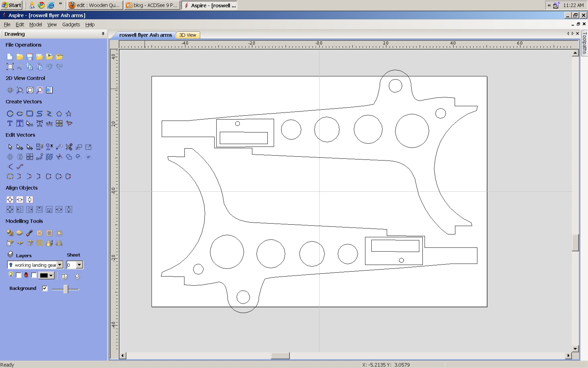Select the Draw Rectangle tool
The width and height of the screenshot is (588, 368).
[30, 114]
